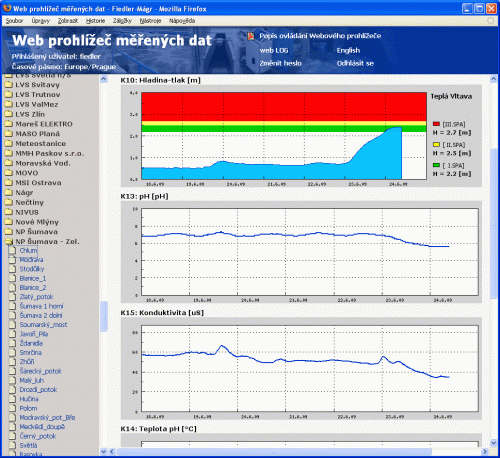Click the Mareš ELEKTRO folder icon

coord(8,124)
